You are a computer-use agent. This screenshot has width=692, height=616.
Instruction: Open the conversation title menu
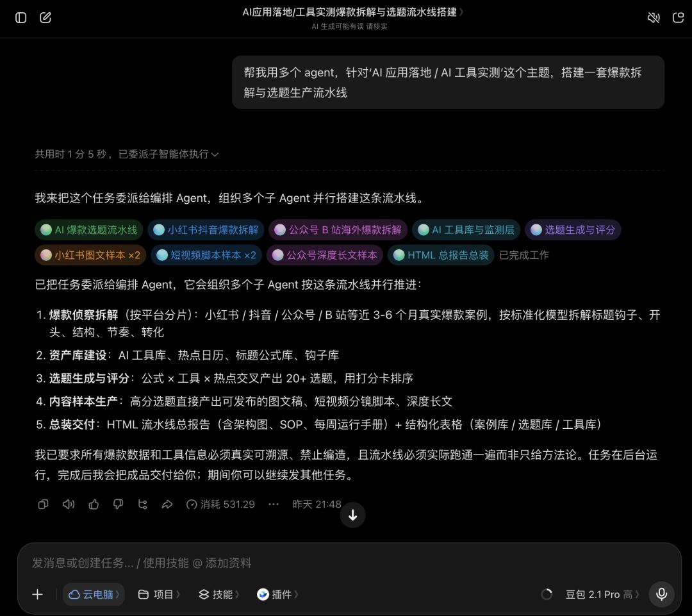tap(352, 12)
